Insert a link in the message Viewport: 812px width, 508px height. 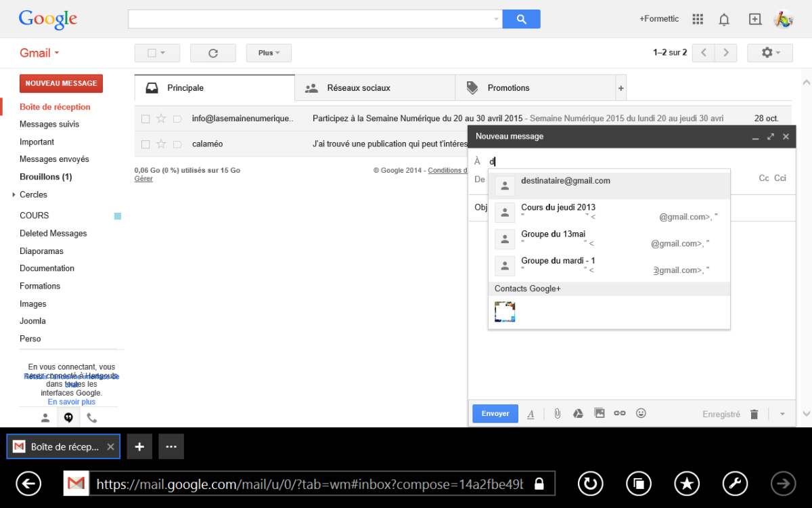(620, 413)
